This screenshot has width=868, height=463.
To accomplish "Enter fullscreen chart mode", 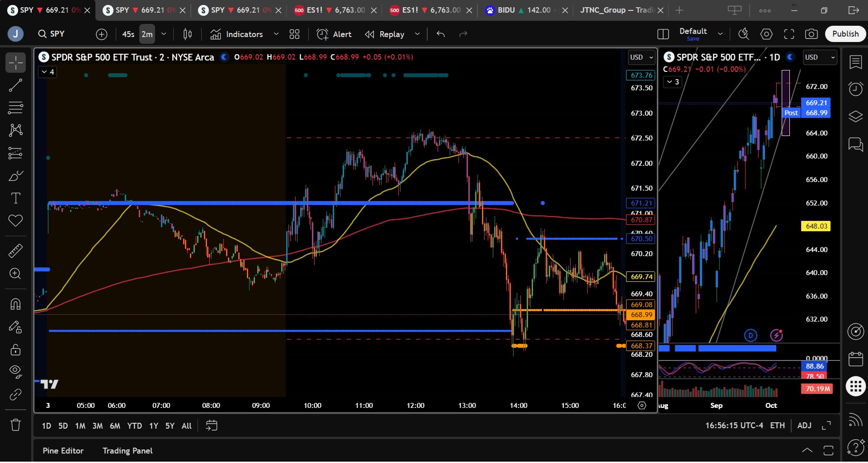I will click(789, 34).
